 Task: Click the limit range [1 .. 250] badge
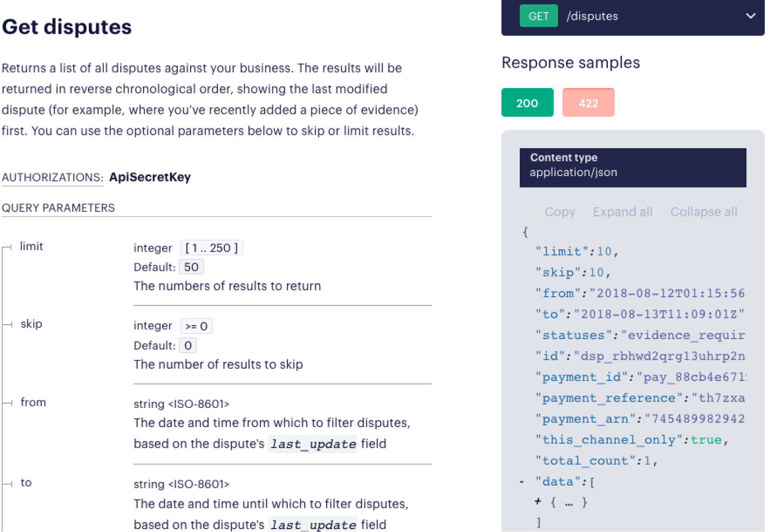point(211,248)
